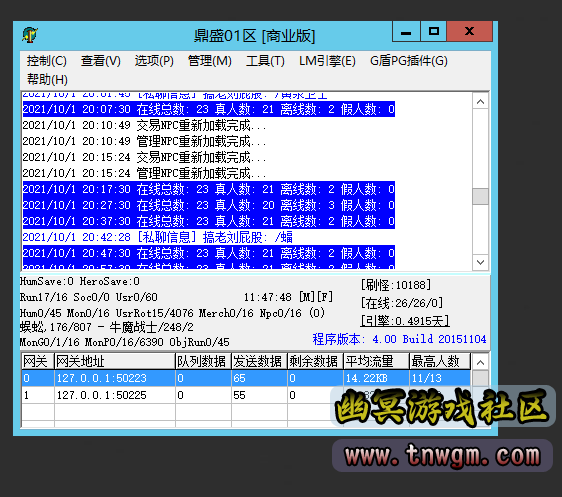Click the 发送数据 column header
The image size is (562, 497).
[x=259, y=362]
